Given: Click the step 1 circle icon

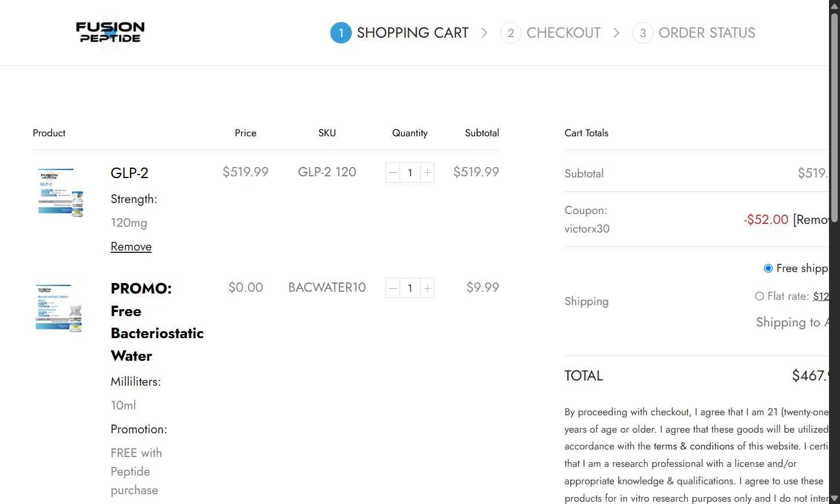Looking at the screenshot, I should coord(341,33).
